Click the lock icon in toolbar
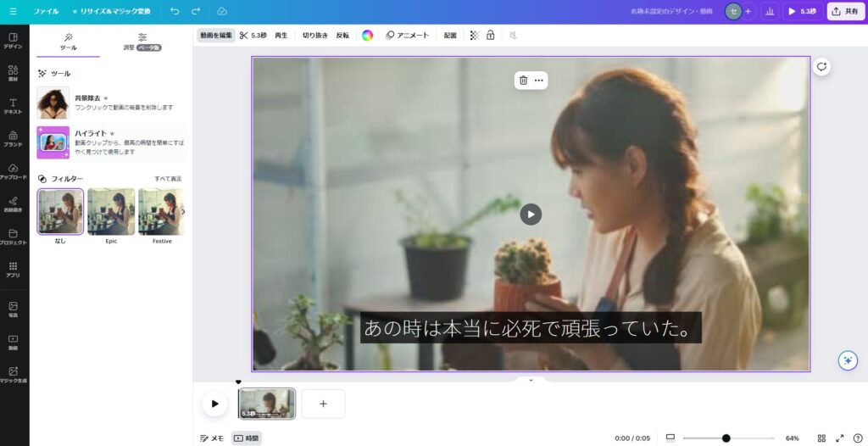 490,36
